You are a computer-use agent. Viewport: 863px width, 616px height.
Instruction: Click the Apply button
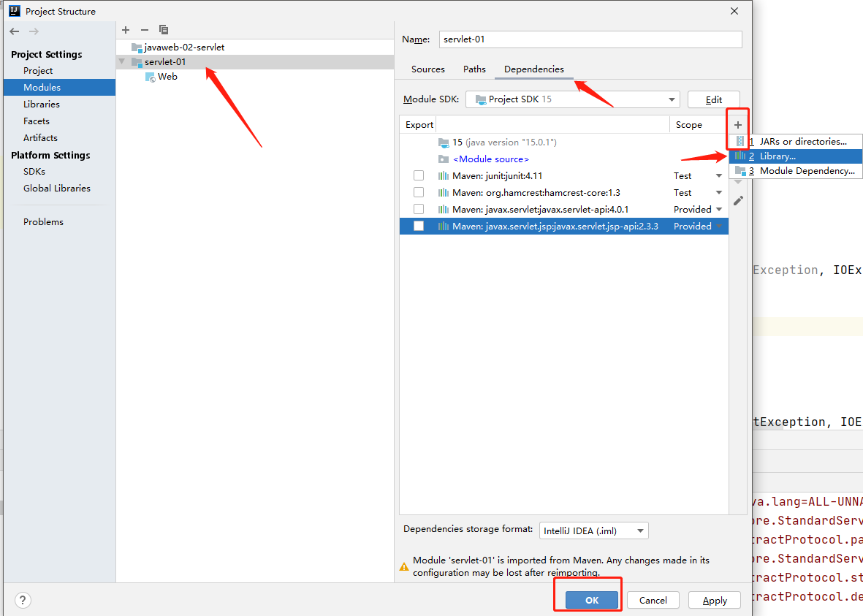(x=715, y=600)
